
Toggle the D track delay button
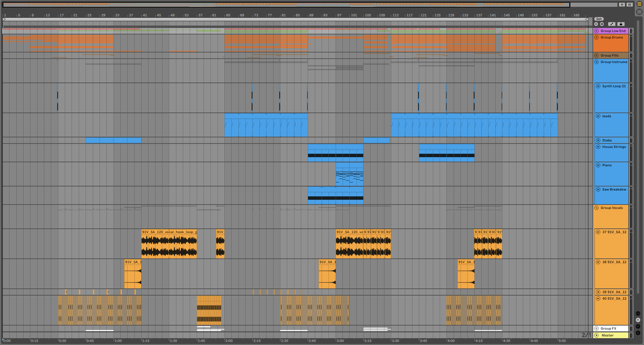[638, 333]
